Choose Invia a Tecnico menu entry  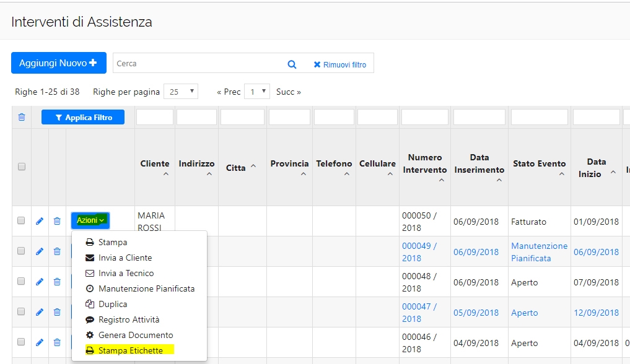[120, 273]
